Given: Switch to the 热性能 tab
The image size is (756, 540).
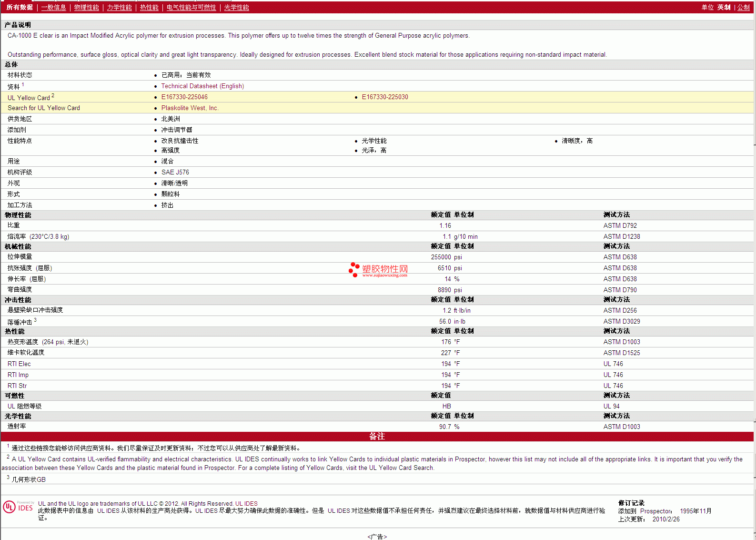Looking at the screenshot, I should [149, 7].
